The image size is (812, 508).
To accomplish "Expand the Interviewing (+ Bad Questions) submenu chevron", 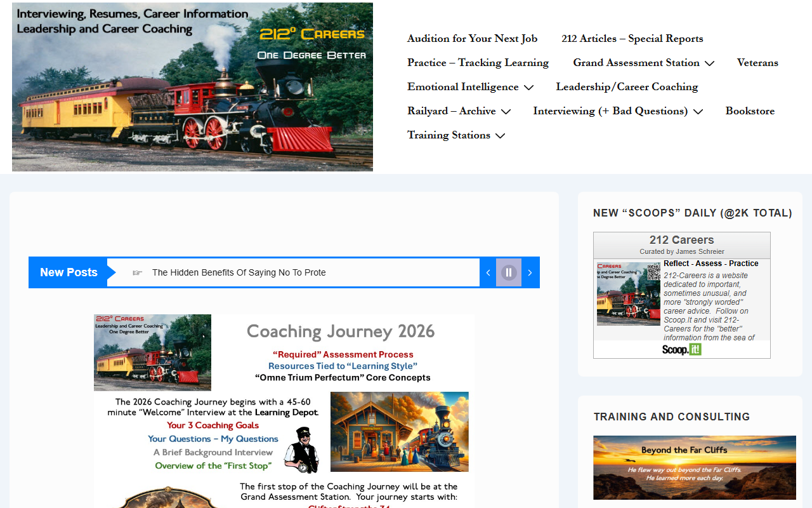I will click(698, 112).
